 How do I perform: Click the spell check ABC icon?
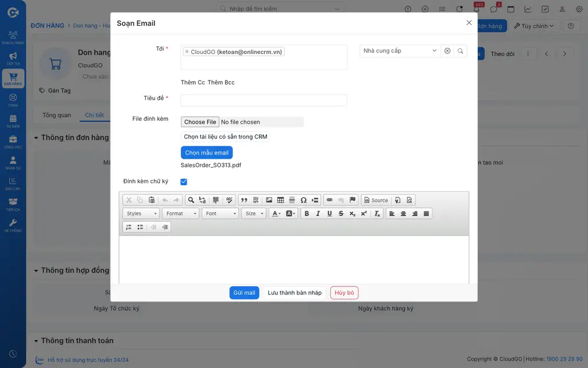[230, 200]
